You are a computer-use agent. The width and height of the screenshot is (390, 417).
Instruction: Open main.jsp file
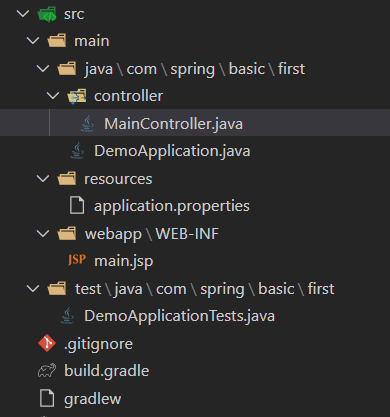[124, 261]
